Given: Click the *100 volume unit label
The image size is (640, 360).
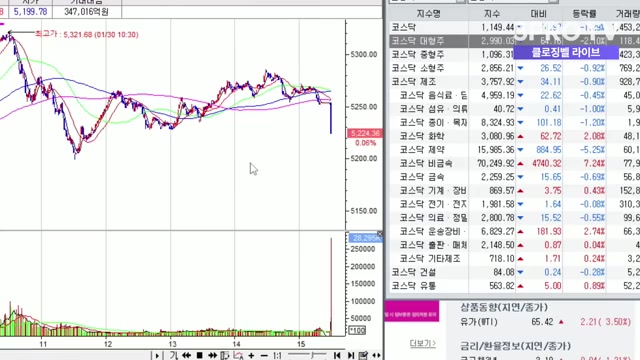Looking at the screenshot, I should (357, 330).
